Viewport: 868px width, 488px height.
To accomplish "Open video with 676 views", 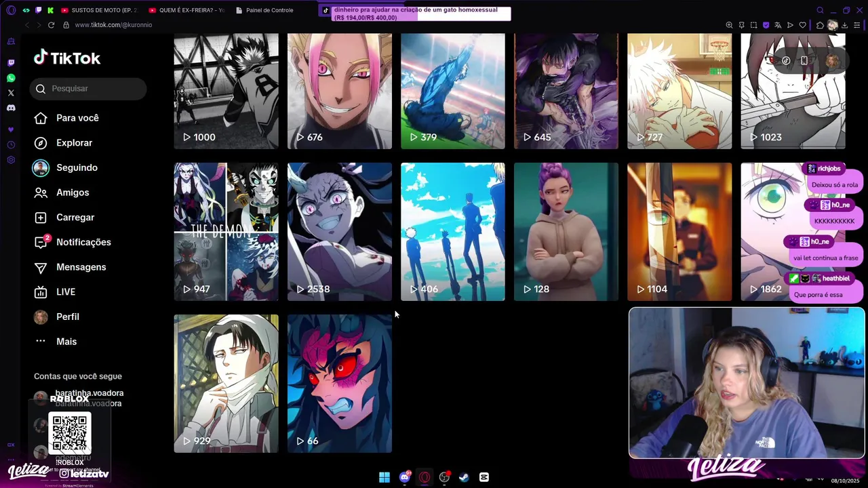I will [340, 91].
